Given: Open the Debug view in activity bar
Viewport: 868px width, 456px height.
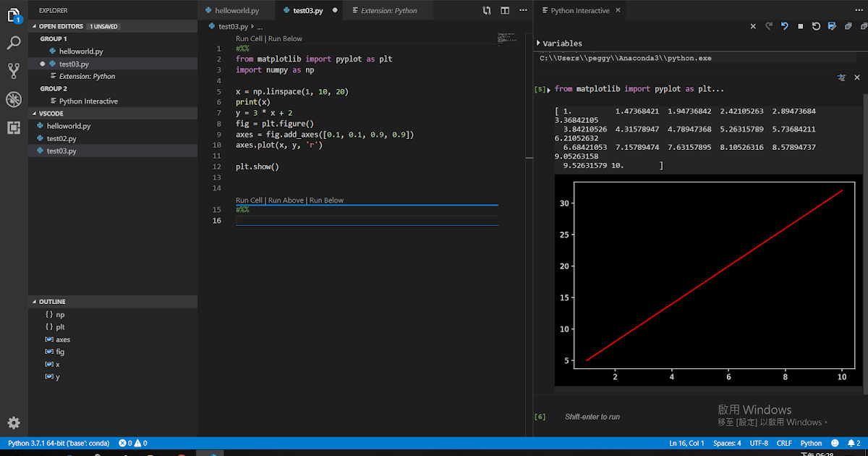Looking at the screenshot, I should pos(14,99).
